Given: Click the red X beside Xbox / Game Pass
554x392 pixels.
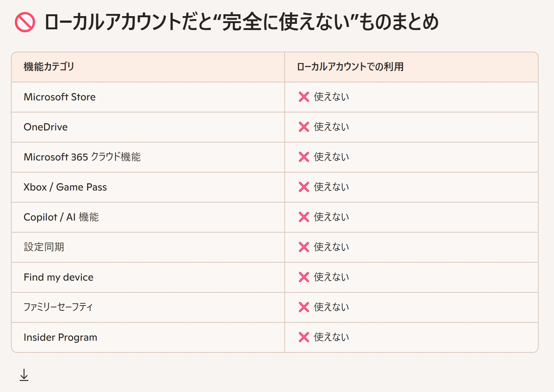Looking at the screenshot, I should pyautogui.click(x=304, y=187).
